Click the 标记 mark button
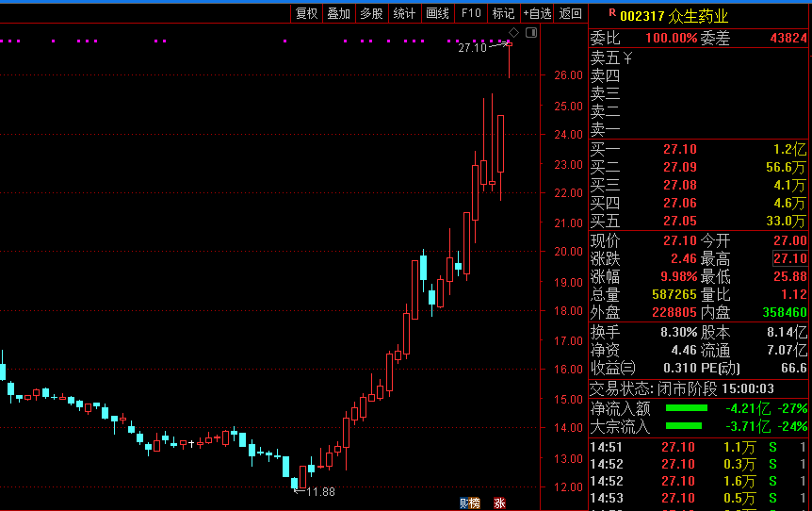The width and height of the screenshot is (812, 511). click(x=503, y=13)
